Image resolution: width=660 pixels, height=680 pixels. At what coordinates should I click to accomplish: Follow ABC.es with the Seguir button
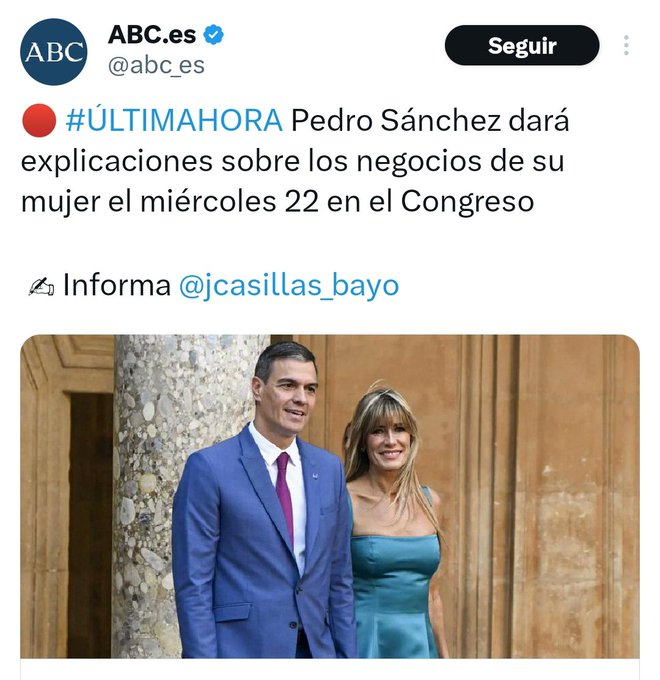pos(522,45)
